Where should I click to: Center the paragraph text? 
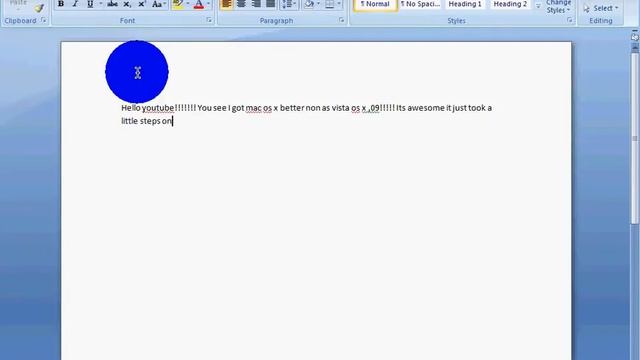(x=241, y=4)
